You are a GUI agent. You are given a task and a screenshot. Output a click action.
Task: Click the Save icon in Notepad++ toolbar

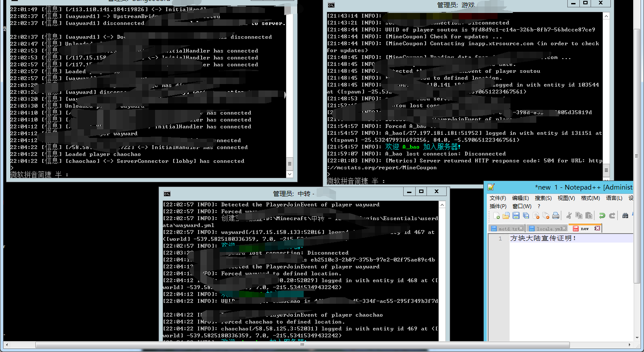tap(516, 215)
